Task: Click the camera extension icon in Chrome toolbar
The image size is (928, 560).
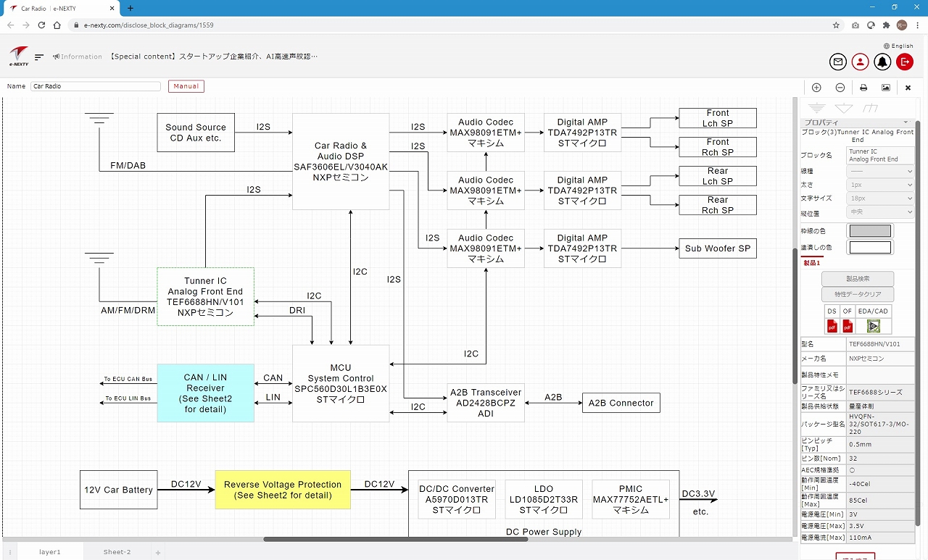Action: [x=855, y=25]
